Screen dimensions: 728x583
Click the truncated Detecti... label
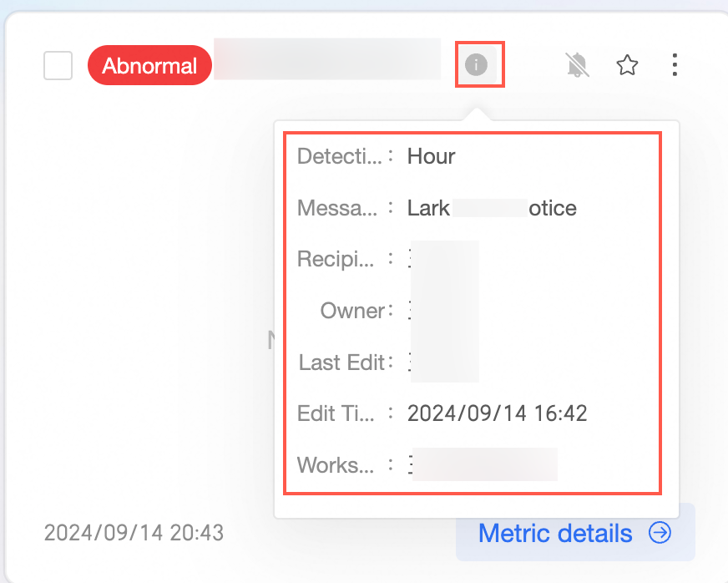coord(340,156)
